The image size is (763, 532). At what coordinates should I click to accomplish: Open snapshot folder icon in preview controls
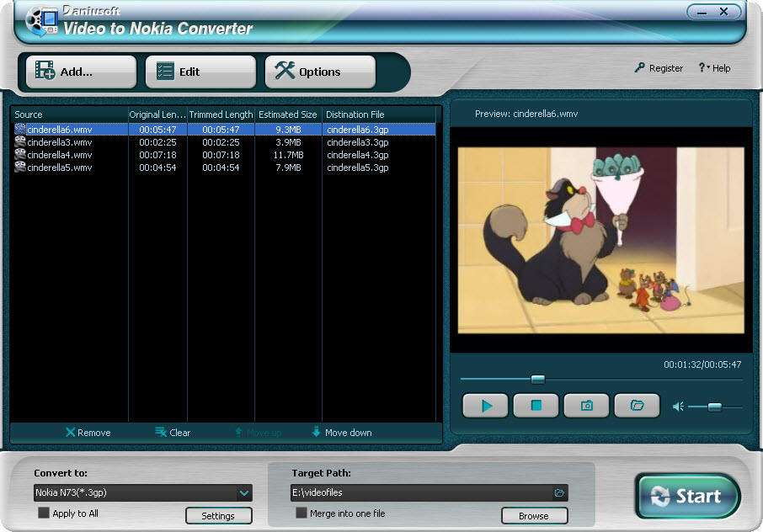pyautogui.click(x=637, y=406)
